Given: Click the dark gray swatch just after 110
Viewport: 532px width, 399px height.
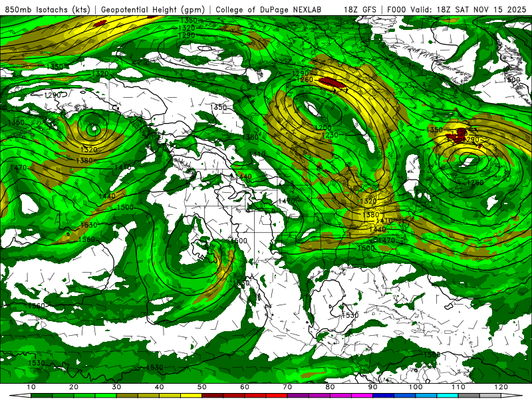Looking at the screenshot, I should click(469, 396).
